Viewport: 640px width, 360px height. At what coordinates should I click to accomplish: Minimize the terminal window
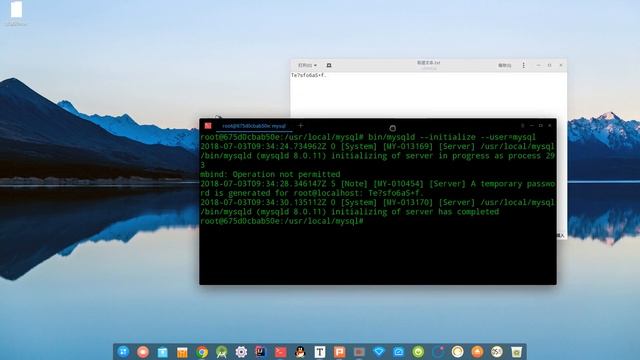pyautogui.click(x=531, y=126)
